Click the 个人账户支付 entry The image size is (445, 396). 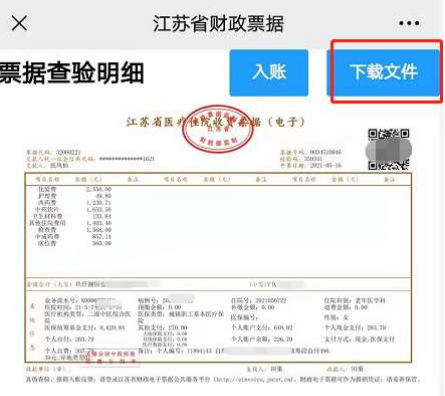coord(262,328)
